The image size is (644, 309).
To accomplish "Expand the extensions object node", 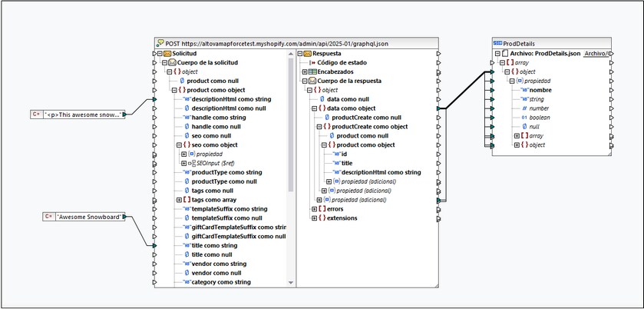I will coord(314,218).
